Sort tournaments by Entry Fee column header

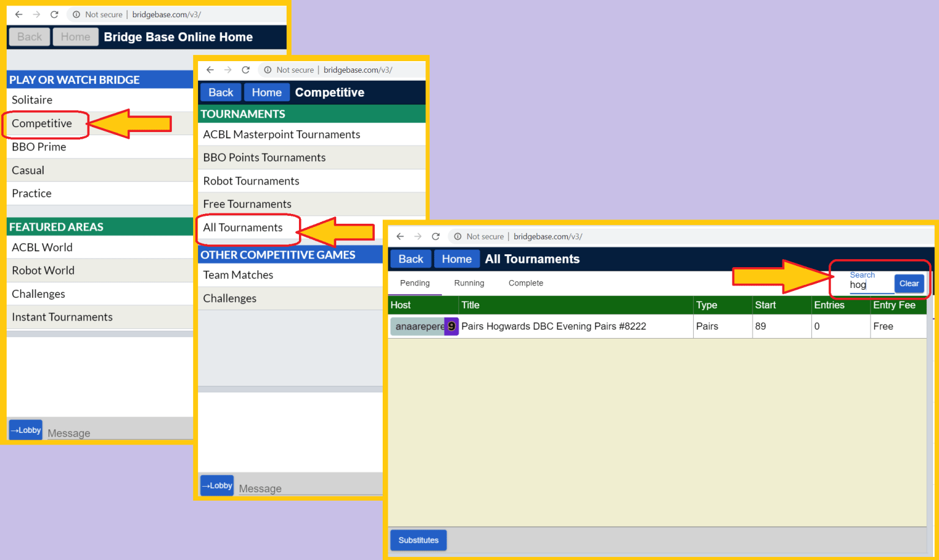[894, 305]
